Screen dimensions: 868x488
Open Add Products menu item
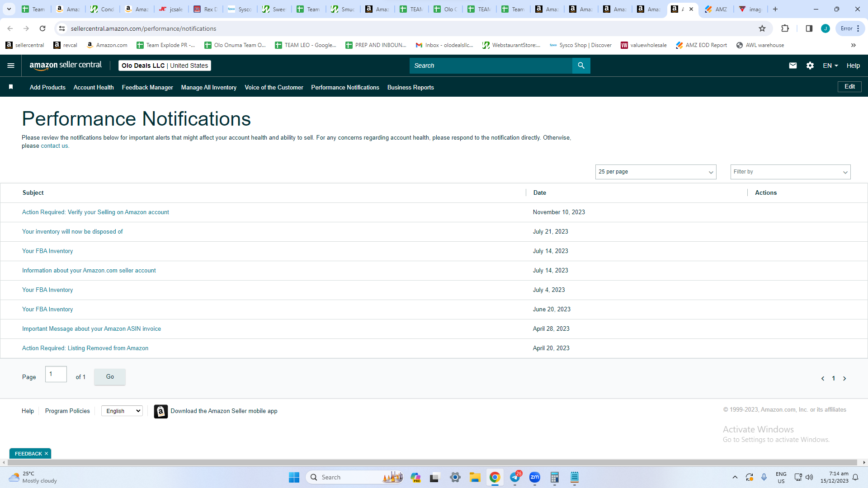coord(47,87)
